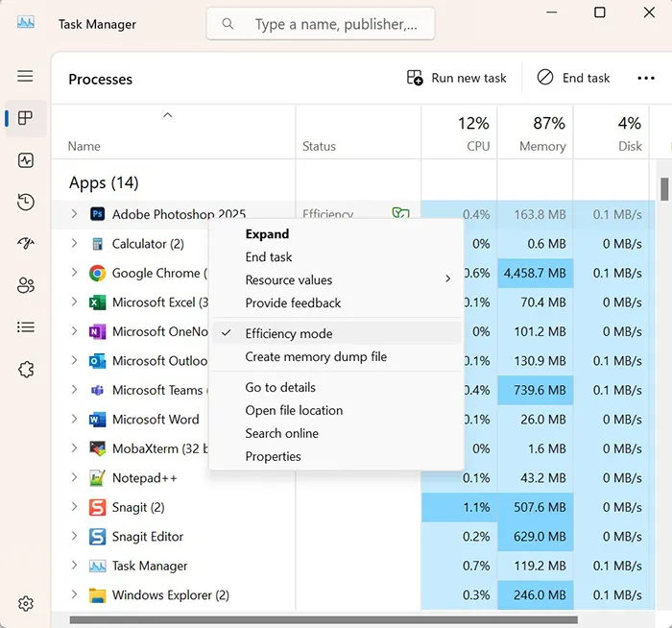
Task: Click the Run new task button
Action: point(457,78)
